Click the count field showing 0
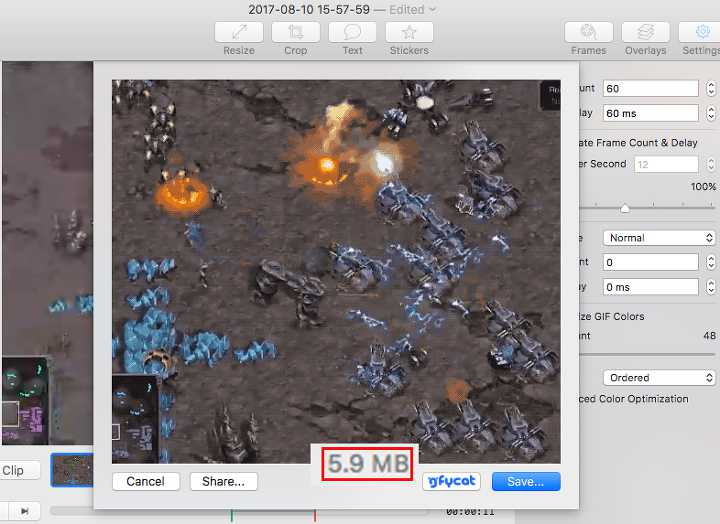 [651, 262]
